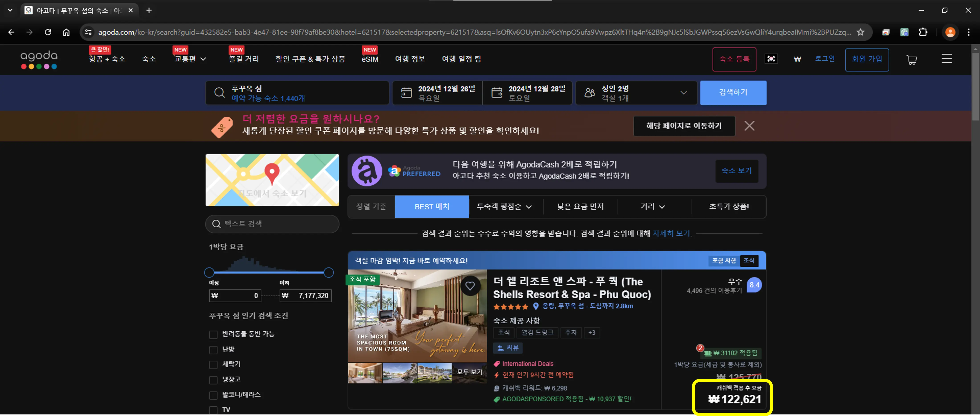980x416 pixels.
Task: Check the 냉장고 filter
Action: [x=213, y=380]
